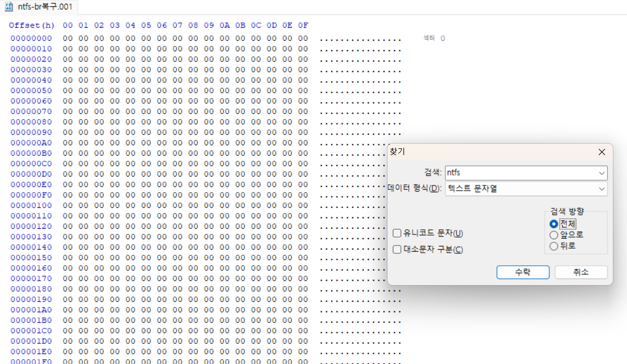Select offset row 000001B0
Screen dimensions: 627x364
[x=31, y=320]
